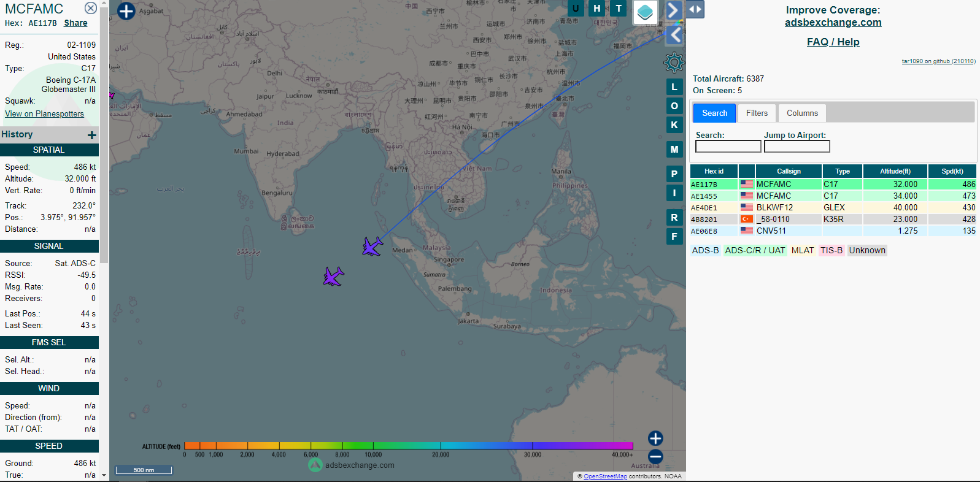
Task: Click the round plus icon beside Asgabat
Action: [x=126, y=11]
